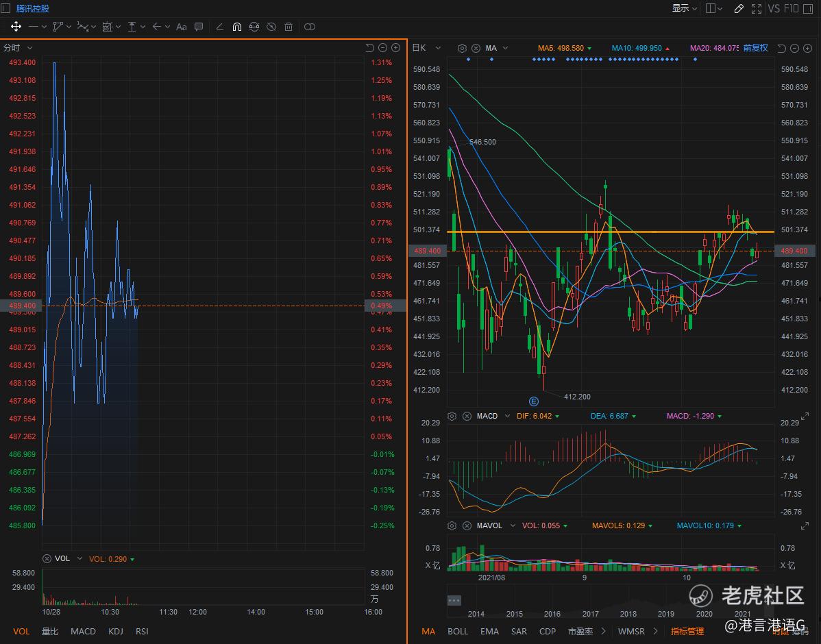
Task: Toggle hide-drawings crossed-eye icon in toolbar
Action: 271,27
